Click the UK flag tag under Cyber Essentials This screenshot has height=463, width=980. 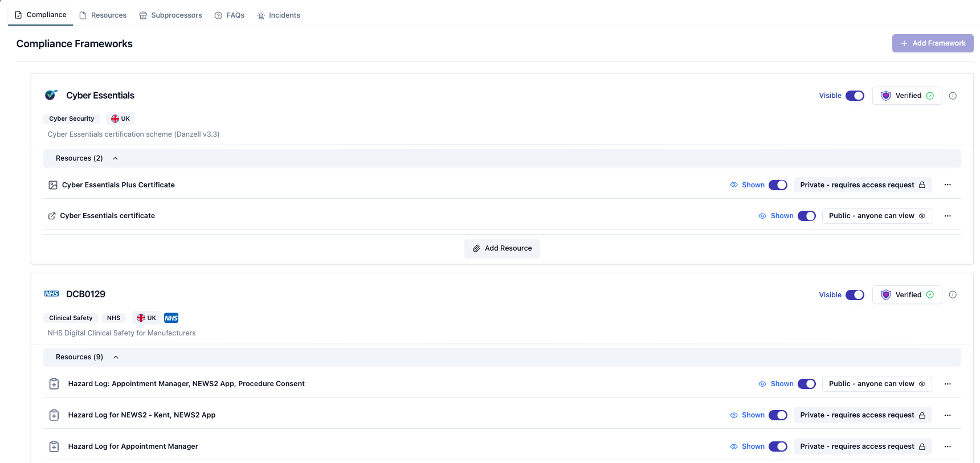(120, 118)
